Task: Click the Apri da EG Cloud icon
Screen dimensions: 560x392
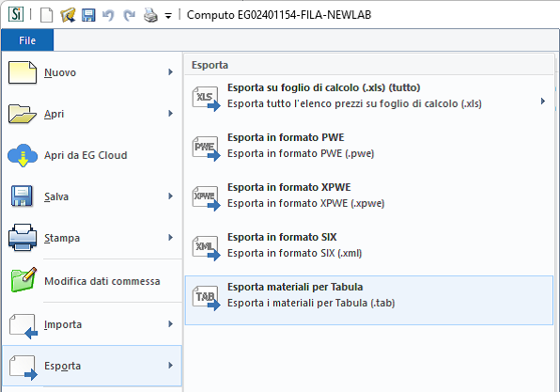Action: 23,155
